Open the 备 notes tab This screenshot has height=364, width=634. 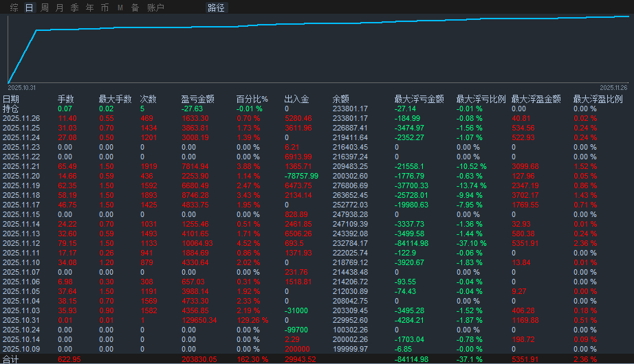(x=135, y=8)
